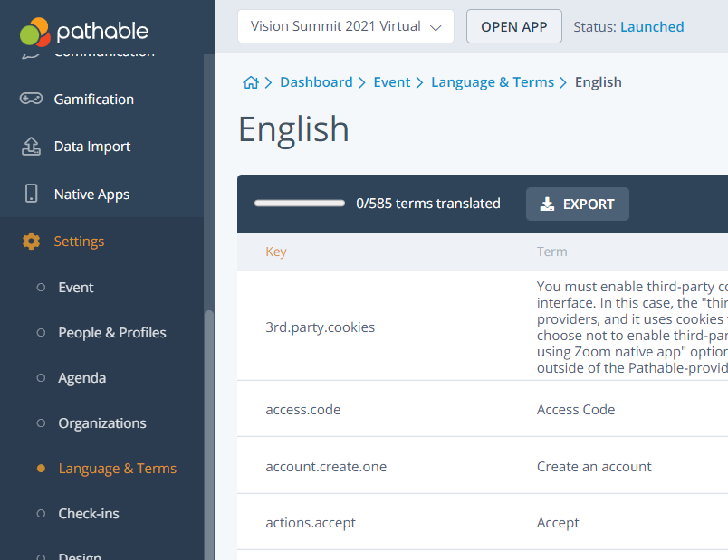Open People & Profiles settings
The image size is (728, 560).
[112, 333]
